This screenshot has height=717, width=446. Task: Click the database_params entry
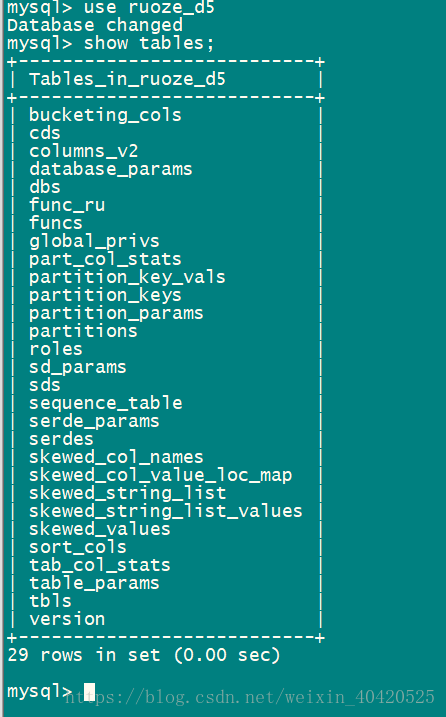(x=111, y=169)
